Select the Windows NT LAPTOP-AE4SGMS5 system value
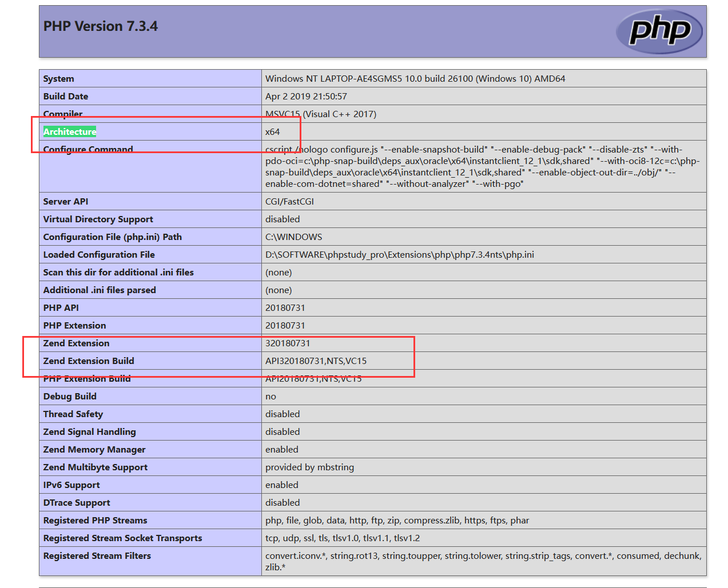Image resolution: width=728 pixels, height=588 pixels. [415, 79]
